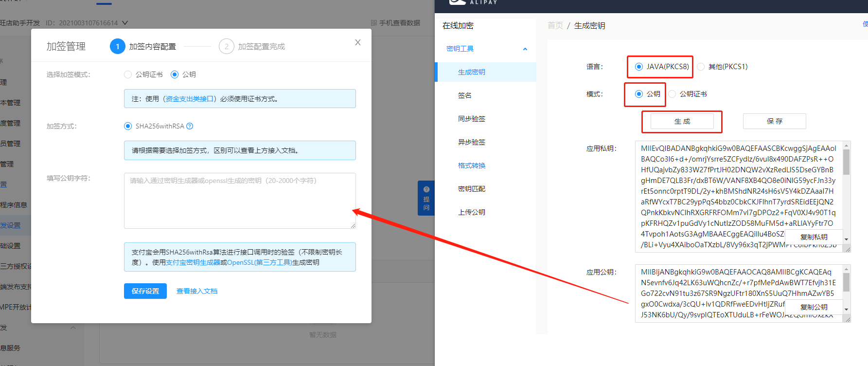The height and width of the screenshot is (366, 868).
Task: Choose JAVA(PKCS8) language radio
Action: click(639, 67)
